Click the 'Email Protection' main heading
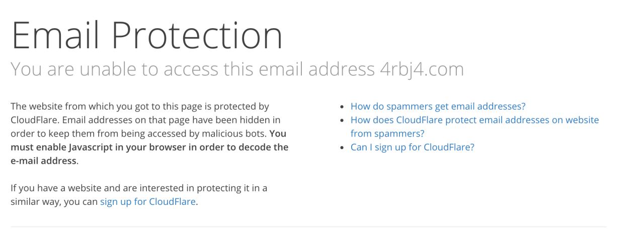The width and height of the screenshot is (644, 229). click(147, 36)
